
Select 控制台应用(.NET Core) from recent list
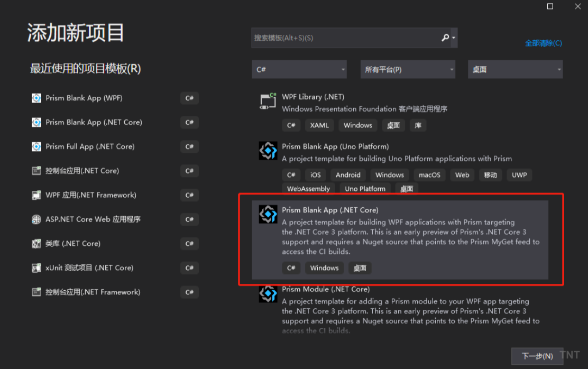pyautogui.click(x=82, y=171)
